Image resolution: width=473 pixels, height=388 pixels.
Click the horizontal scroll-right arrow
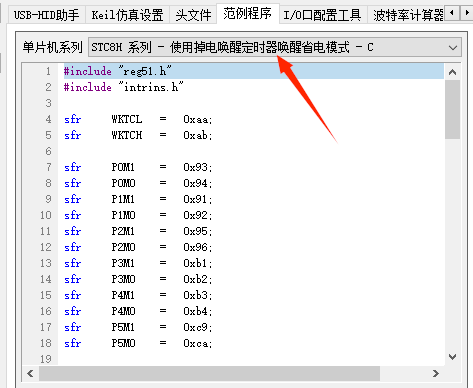436,373
